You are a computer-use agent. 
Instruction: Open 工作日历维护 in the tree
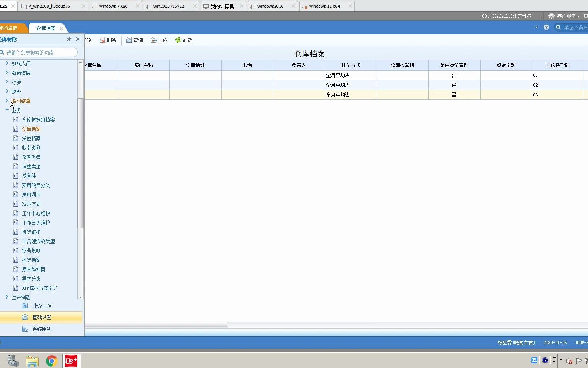pos(36,223)
